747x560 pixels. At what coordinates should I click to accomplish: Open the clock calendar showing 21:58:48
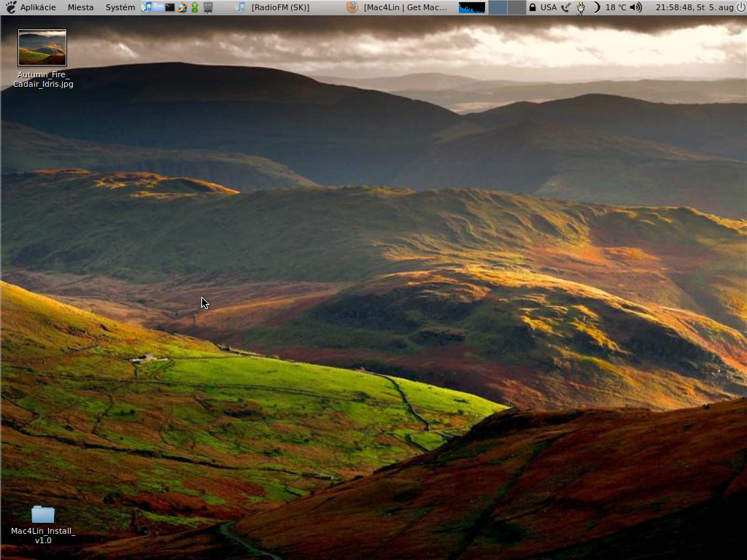[x=694, y=7]
